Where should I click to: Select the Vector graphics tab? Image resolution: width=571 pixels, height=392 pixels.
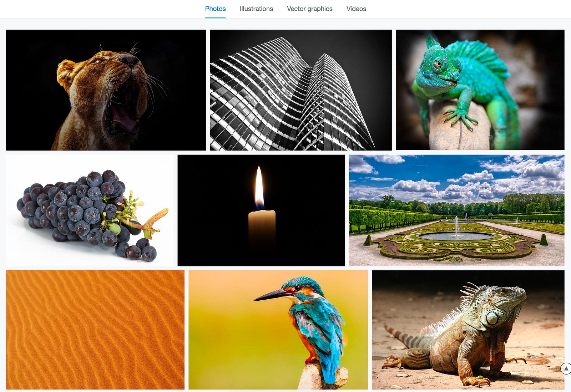click(x=310, y=9)
